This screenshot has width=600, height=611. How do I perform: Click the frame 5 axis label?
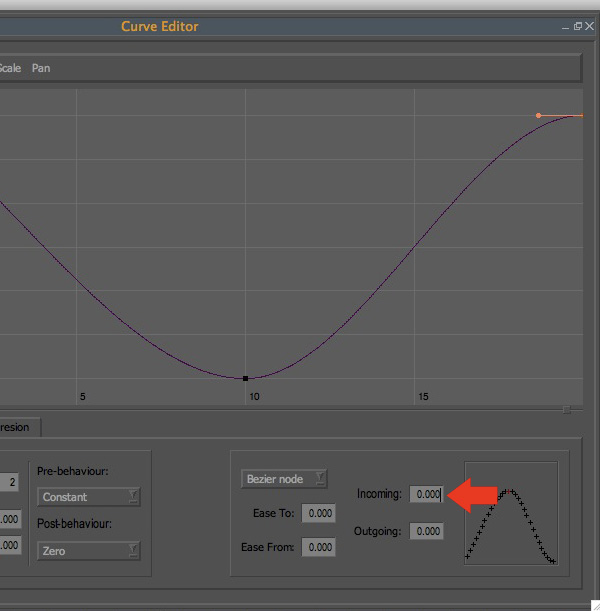[83, 397]
